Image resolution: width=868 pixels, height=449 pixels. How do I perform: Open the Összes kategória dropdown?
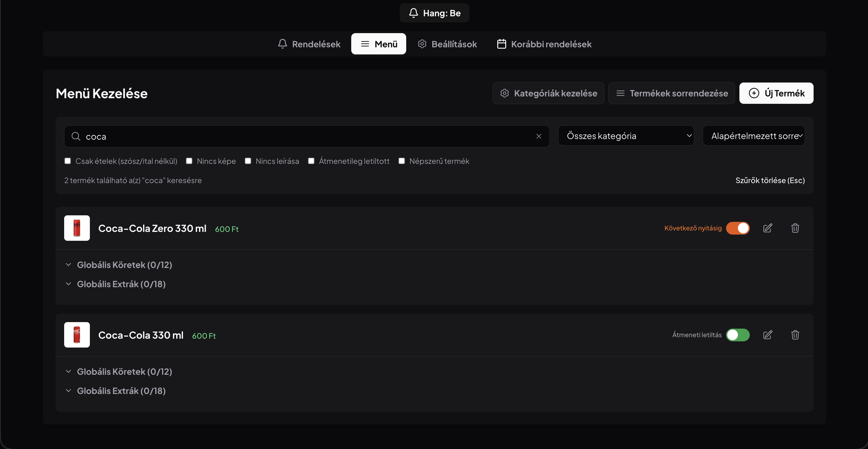pos(626,136)
